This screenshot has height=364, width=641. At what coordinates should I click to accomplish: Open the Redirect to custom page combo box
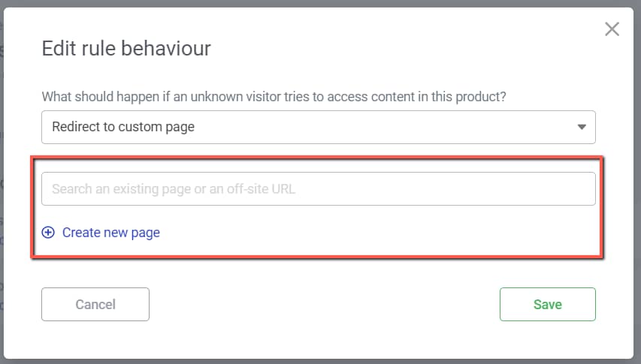(x=318, y=128)
